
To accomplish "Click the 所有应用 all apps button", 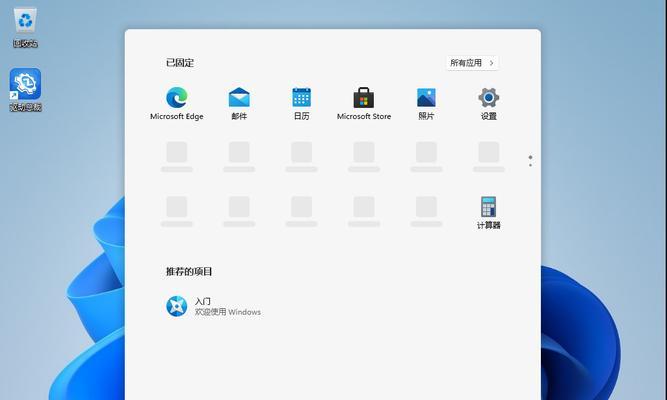I will coord(472,63).
